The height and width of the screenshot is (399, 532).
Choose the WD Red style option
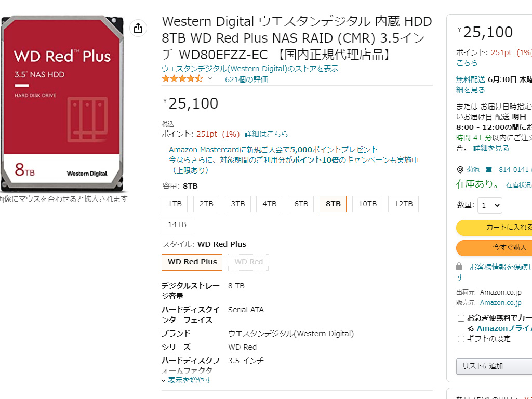click(x=249, y=262)
